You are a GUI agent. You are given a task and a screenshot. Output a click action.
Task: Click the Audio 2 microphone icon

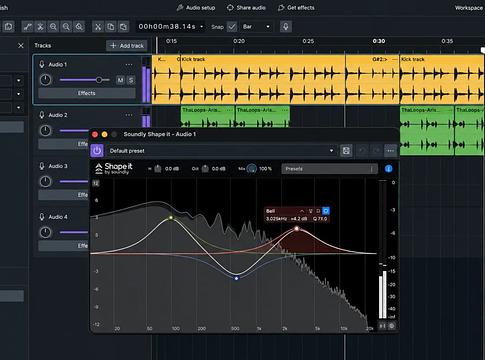pyautogui.click(x=42, y=115)
